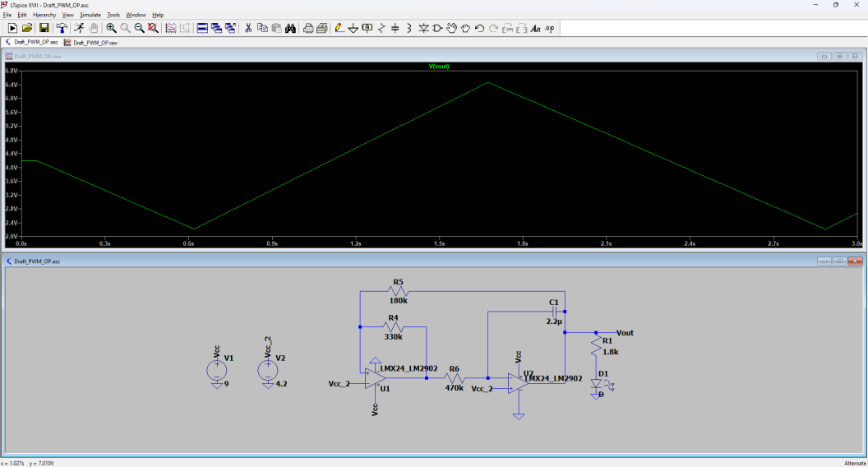Click the Save file toolbar icon

click(44, 28)
